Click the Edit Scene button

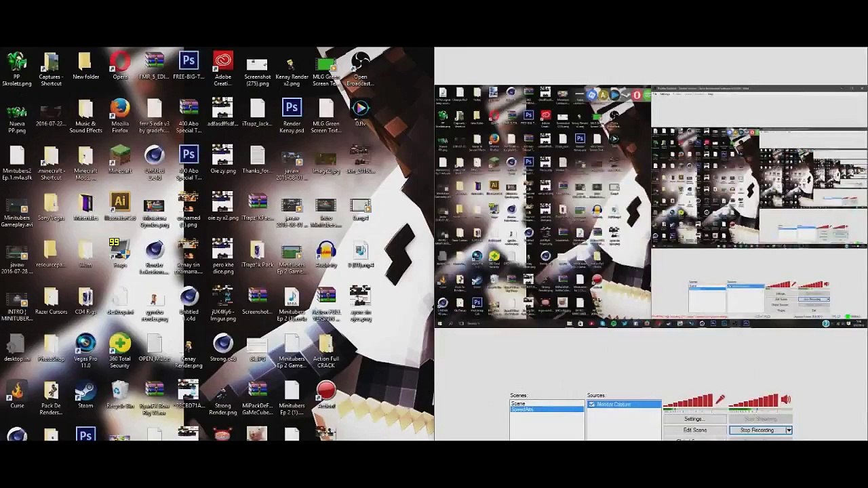click(694, 430)
